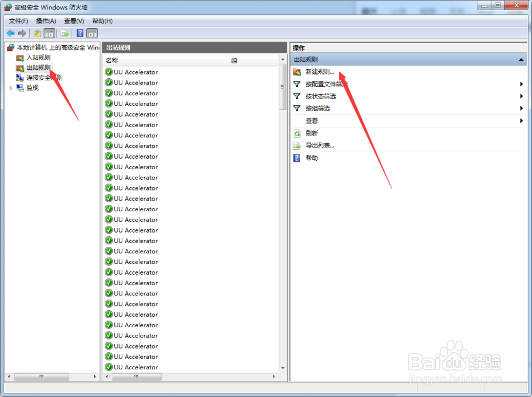532x397 pixels.
Task: Click the 新建规则 icon
Action: (x=297, y=72)
